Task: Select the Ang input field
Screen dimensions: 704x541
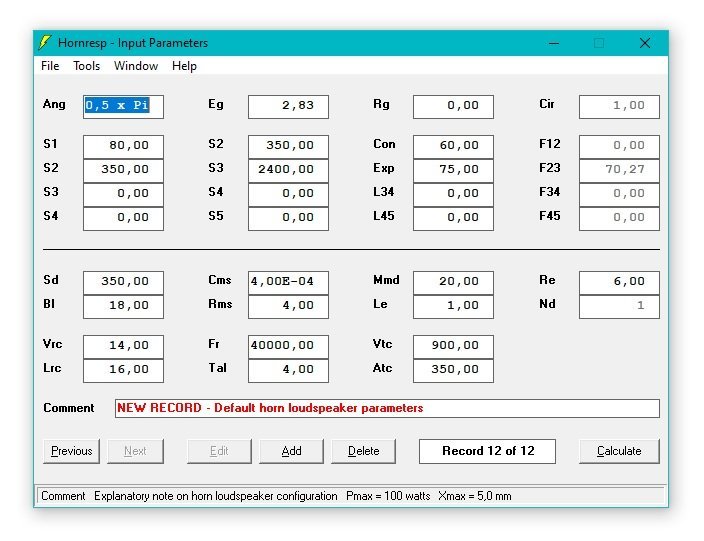Action: pyautogui.click(x=123, y=106)
